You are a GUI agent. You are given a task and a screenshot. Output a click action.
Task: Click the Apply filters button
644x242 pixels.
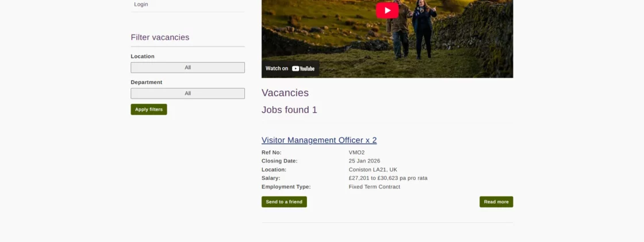[149, 109]
